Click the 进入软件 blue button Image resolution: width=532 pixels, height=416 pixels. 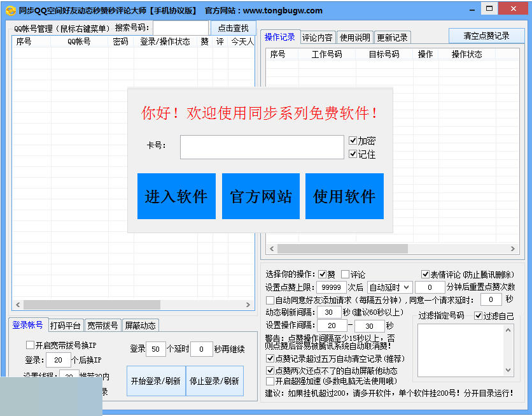(x=176, y=196)
